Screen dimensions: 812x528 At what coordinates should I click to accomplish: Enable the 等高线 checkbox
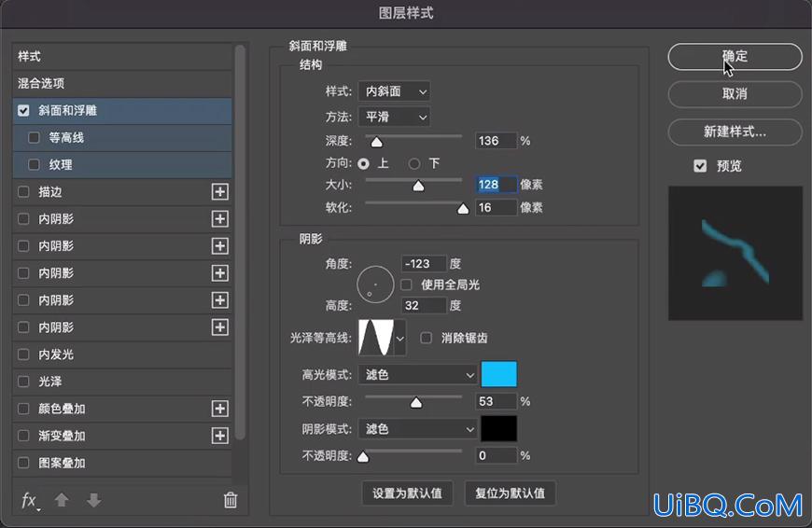pyautogui.click(x=34, y=138)
